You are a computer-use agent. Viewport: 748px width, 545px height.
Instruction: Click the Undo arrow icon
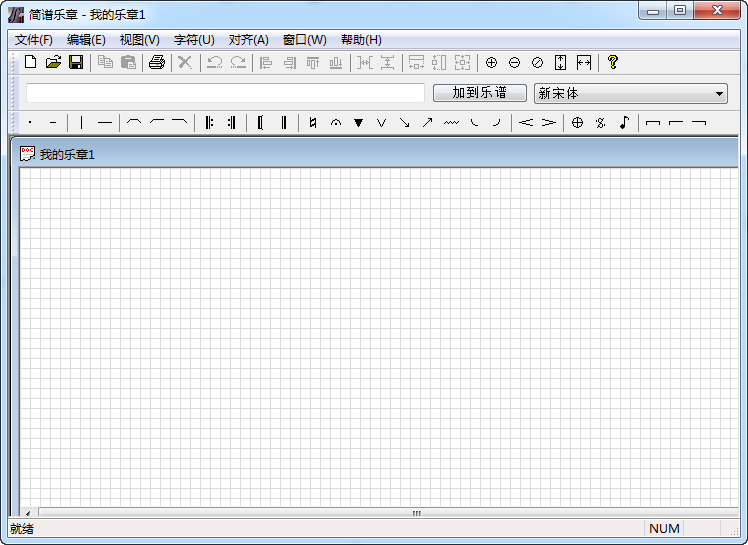[x=214, y=62]
